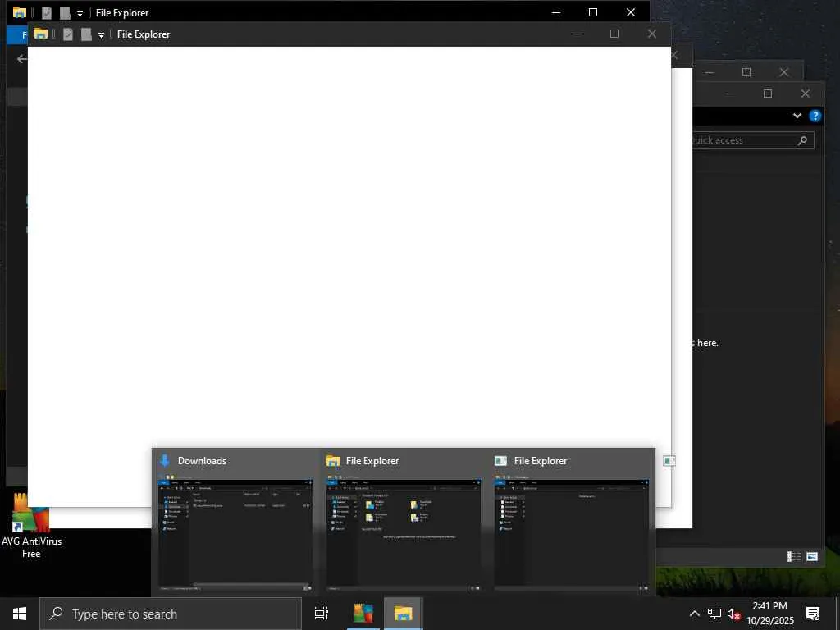Click the taskbar search box
840x630 pixels.
171,614
